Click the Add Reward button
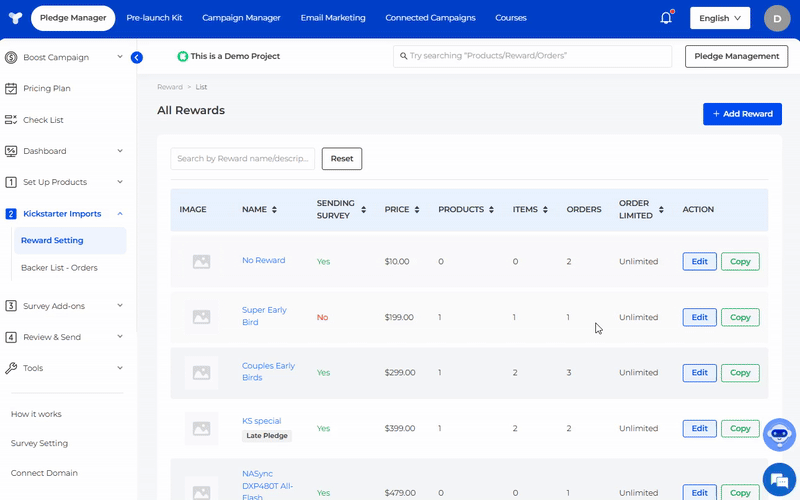800x500 pixels. (742, 114)
